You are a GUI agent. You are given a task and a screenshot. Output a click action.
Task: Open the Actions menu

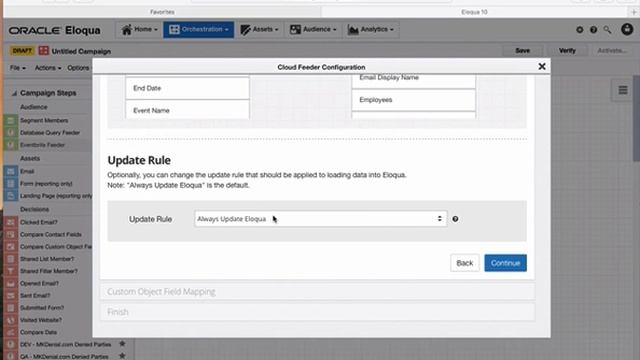[48, 68]
